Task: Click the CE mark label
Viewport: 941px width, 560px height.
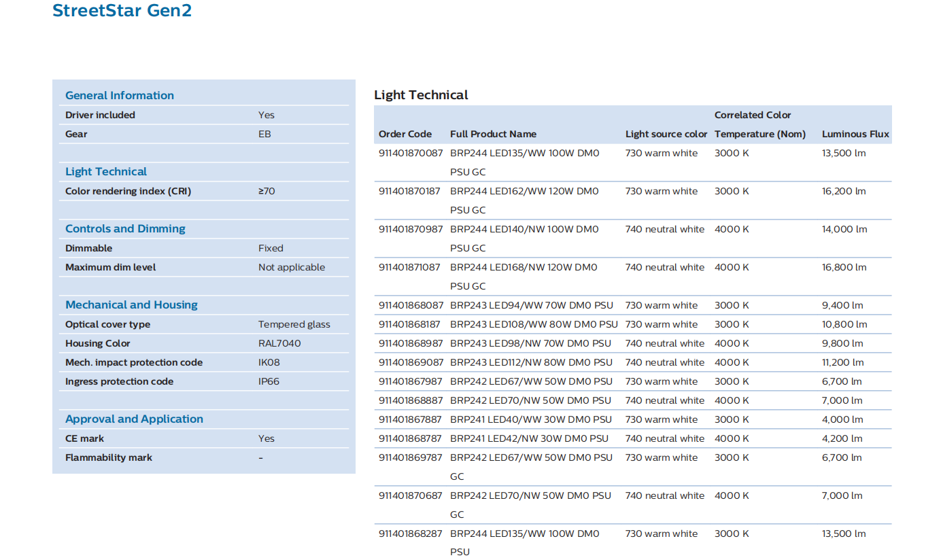Action: tap(84, 438)
